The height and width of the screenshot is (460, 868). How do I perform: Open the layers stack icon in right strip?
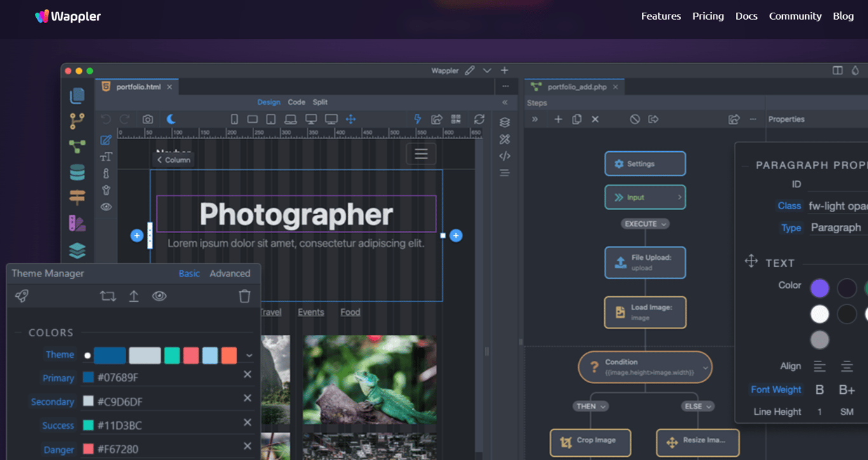[x=505, y=122]
